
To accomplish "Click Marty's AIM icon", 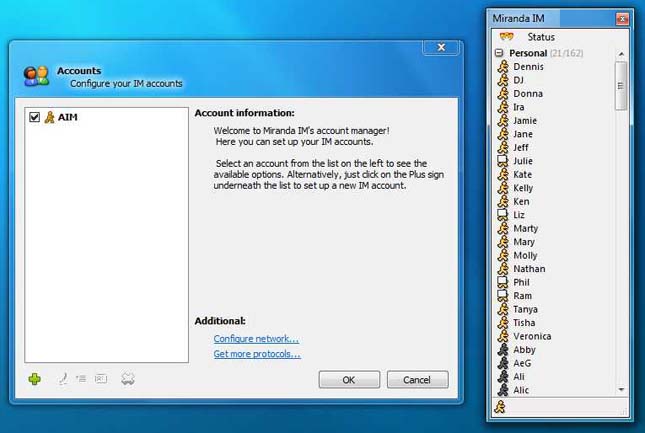I will pos(503,228).
